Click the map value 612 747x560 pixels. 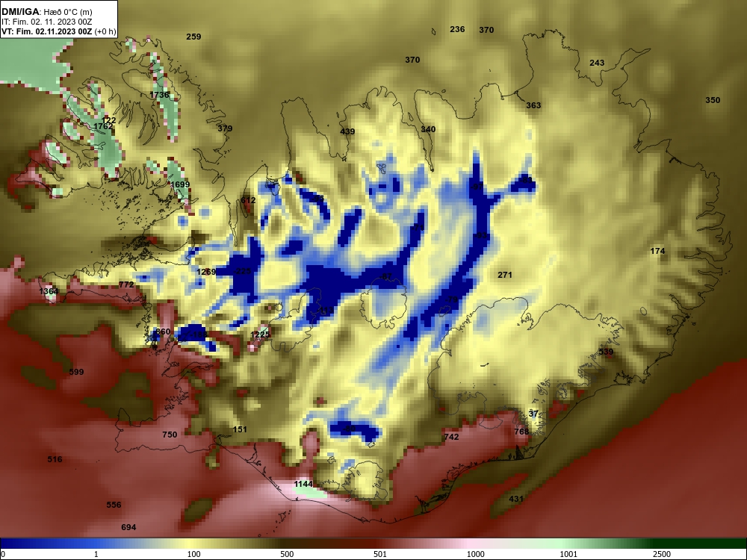248,200
